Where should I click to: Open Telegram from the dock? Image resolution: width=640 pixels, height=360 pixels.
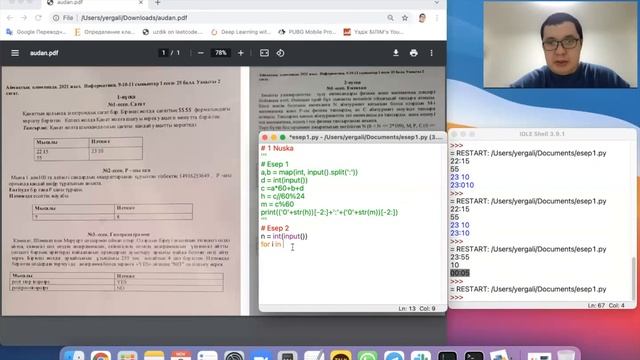tap(394, 355)
